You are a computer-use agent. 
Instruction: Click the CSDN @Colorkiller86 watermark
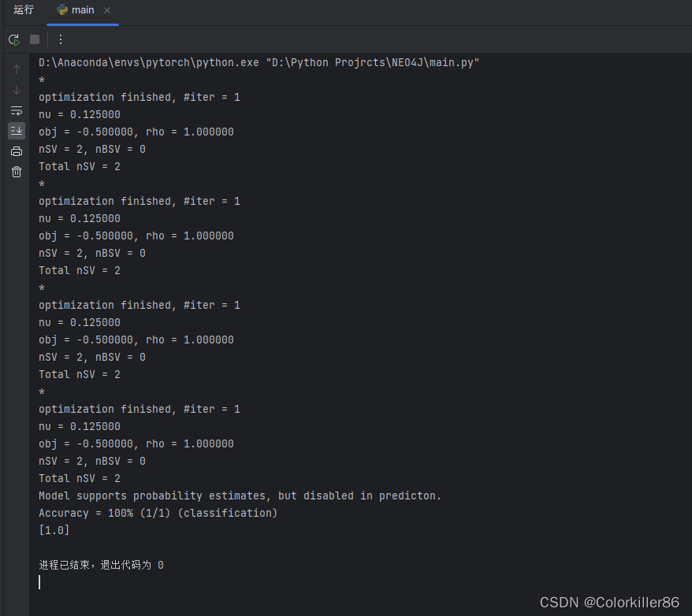(611, 602)
